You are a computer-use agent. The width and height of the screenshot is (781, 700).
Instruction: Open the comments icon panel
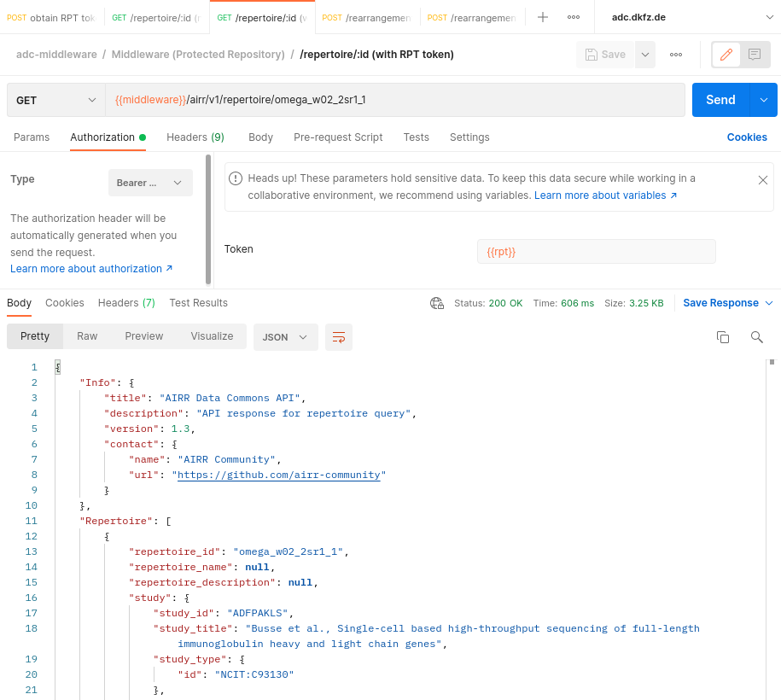tap(755, 55)
